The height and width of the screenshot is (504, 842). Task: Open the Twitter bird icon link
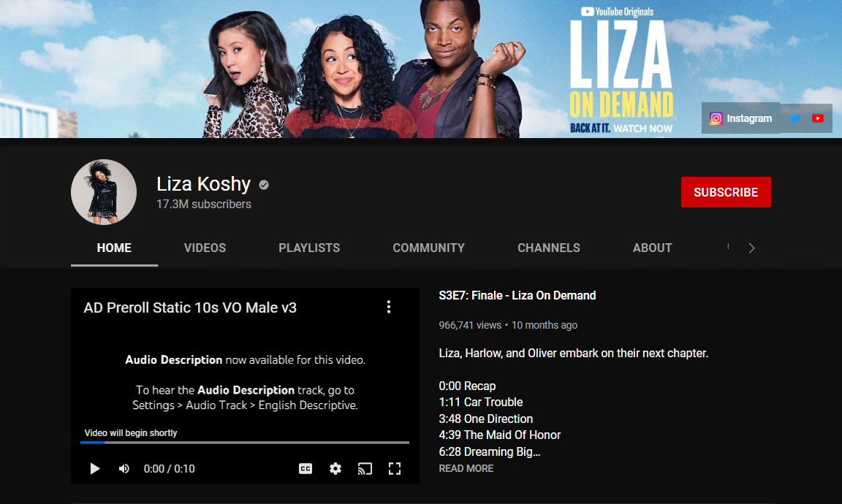[x=795, y=118]
